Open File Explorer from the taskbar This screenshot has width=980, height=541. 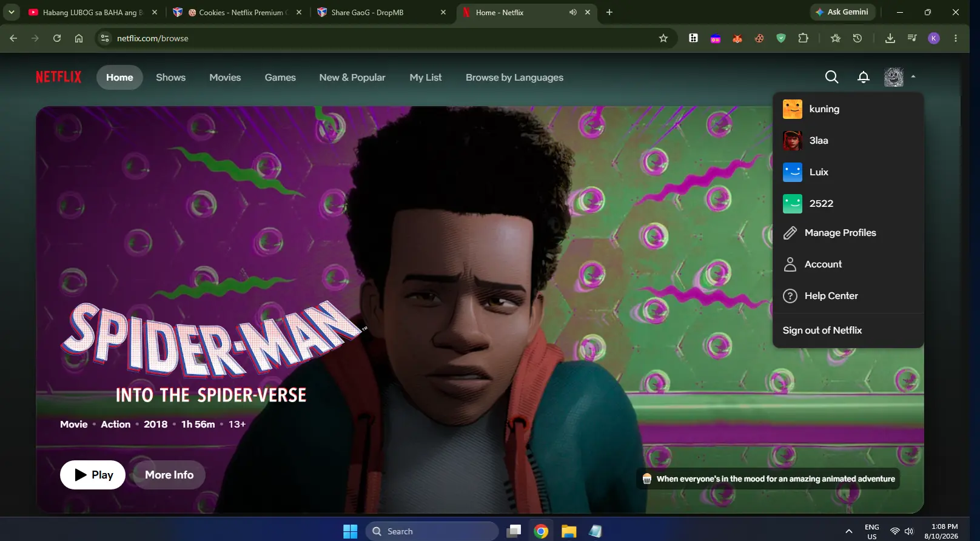pos(568,531)
